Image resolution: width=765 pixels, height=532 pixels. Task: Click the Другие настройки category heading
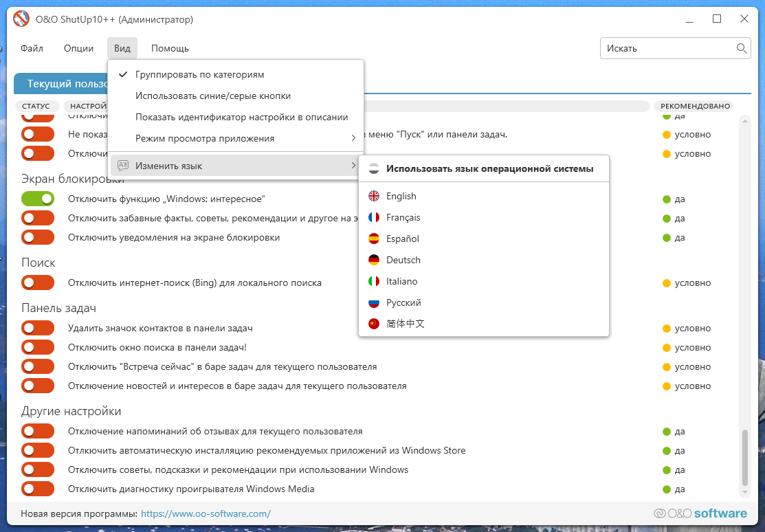point(71,411)
